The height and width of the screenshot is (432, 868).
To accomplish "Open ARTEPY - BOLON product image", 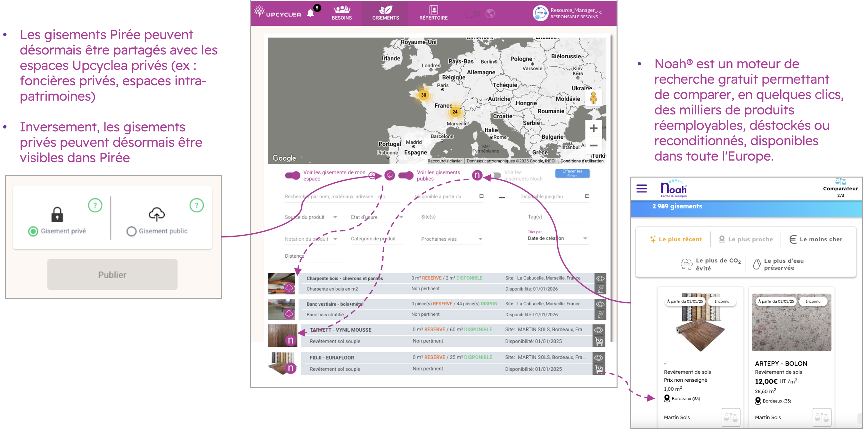I will coord(791,322).
